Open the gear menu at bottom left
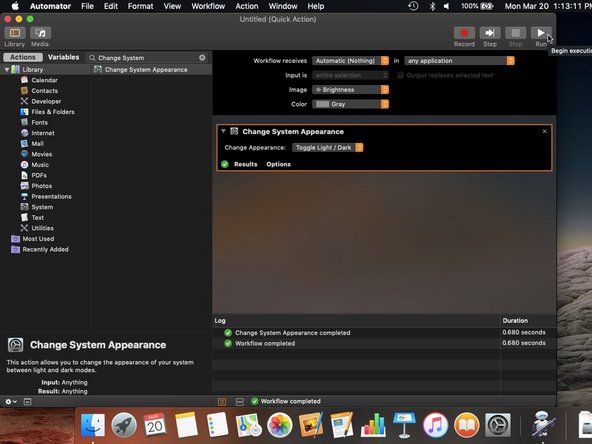The image size is (592, 444). (11, 401)
